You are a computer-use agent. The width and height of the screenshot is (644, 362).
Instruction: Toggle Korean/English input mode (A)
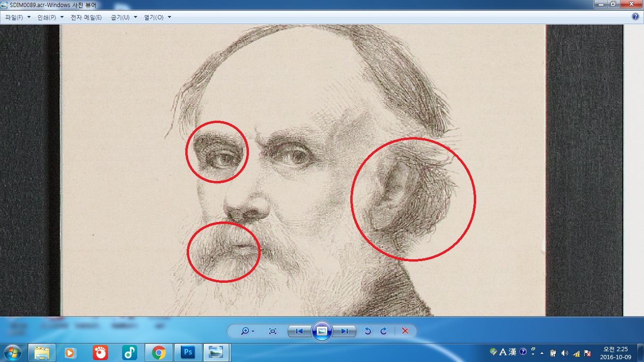(503, 352)
